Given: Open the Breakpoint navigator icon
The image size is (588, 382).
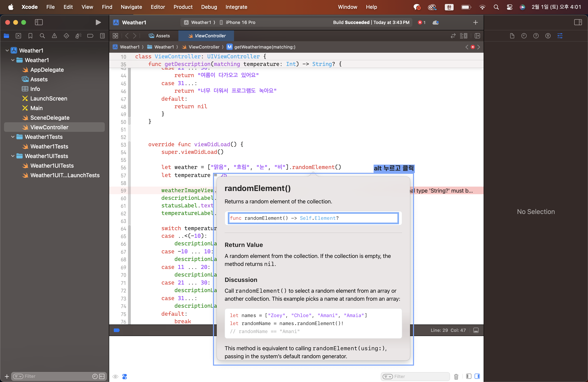Looking at the screenshot, I should (90, 36).
